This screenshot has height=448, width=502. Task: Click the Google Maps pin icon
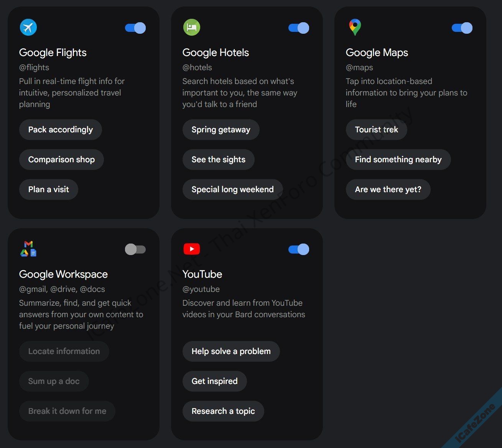pos(355,27)
